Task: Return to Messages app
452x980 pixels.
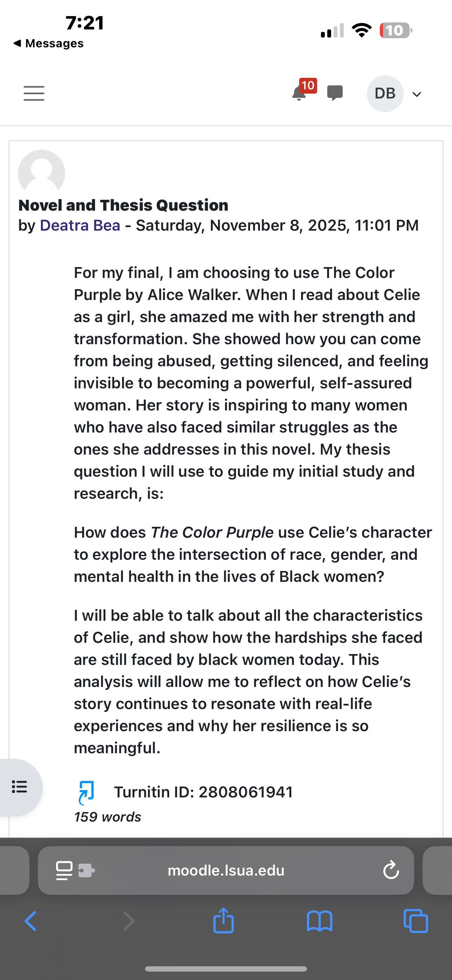Action: 49,43
